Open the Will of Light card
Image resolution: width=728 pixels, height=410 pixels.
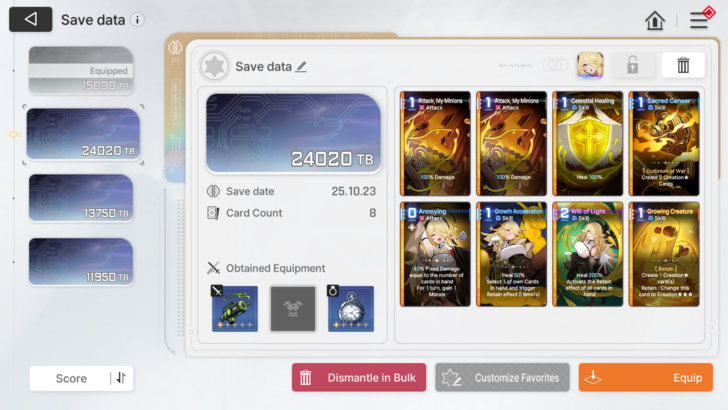coord(588,254)
